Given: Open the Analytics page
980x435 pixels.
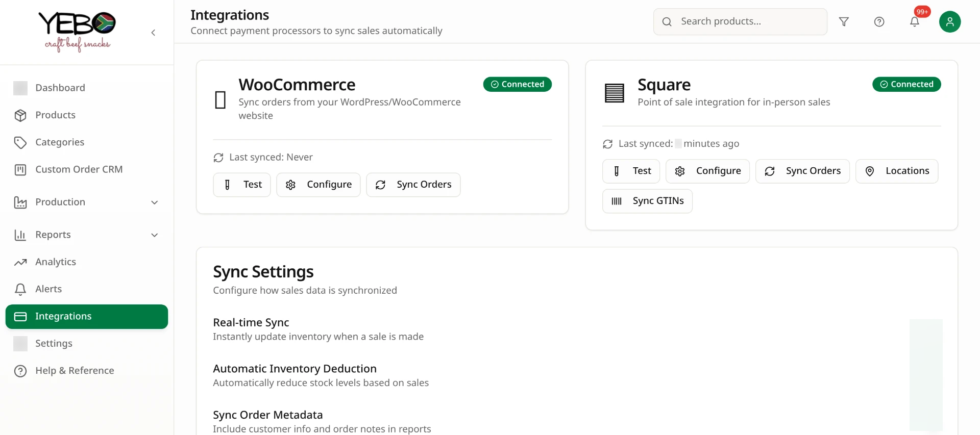Looking at the screenshot, I should pyautogui.click(x=87, y=262).
